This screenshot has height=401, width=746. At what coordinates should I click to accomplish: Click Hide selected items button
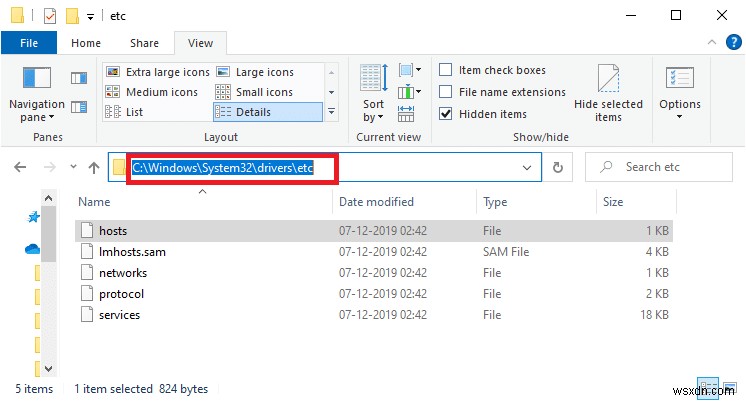tap(608, 93)
